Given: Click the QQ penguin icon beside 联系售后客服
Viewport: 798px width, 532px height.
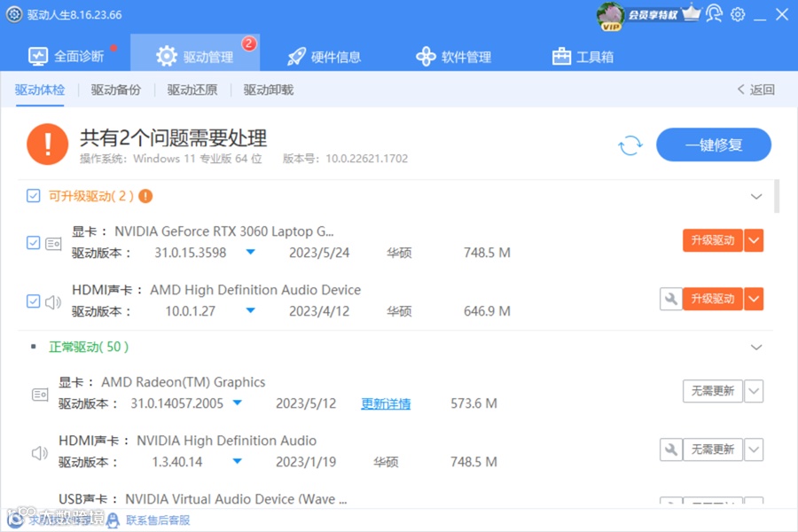Looking at the screenshot, I should click(113, 520).
